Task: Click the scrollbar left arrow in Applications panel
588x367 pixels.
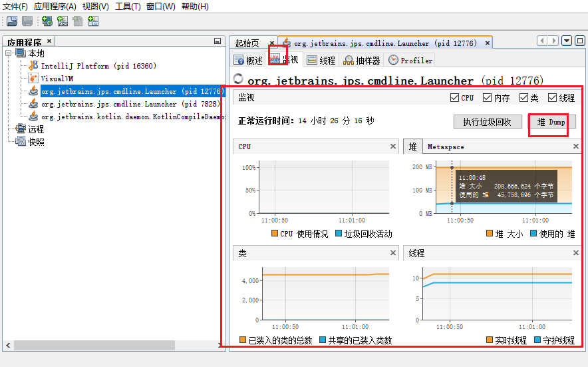Action: [x=8, y=345]
